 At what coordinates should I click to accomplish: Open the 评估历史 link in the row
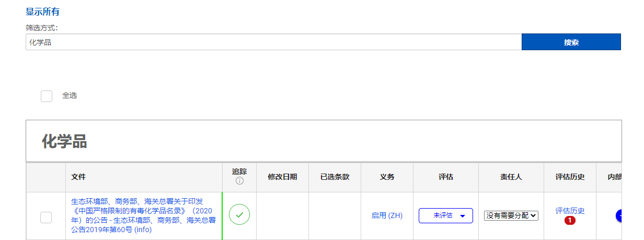coord(570,211)
